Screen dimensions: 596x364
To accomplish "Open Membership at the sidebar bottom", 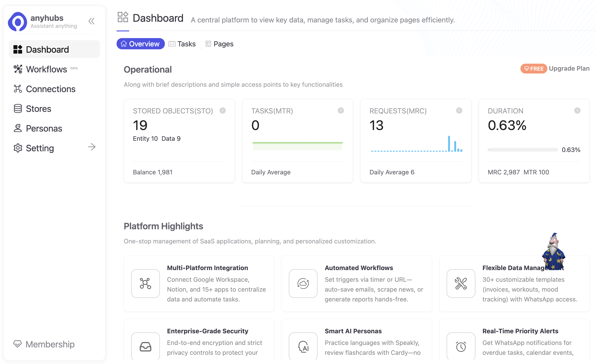I will [44, 344].
